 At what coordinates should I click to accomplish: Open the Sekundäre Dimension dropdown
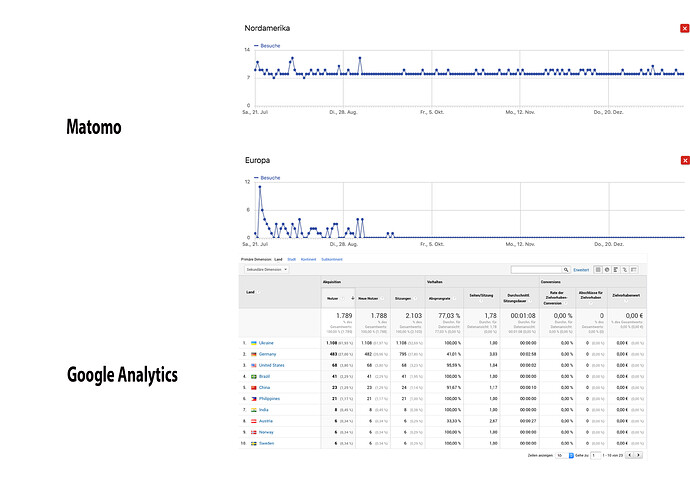point(267,269)
